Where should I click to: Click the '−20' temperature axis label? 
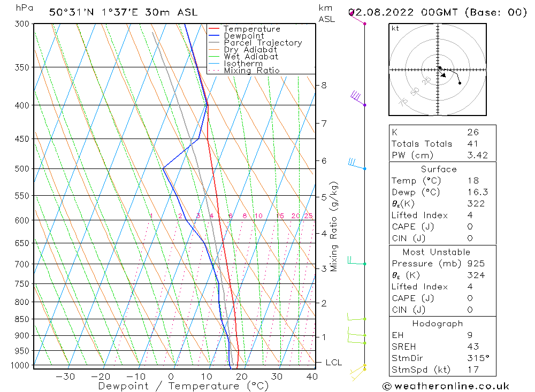click(101, 376)
